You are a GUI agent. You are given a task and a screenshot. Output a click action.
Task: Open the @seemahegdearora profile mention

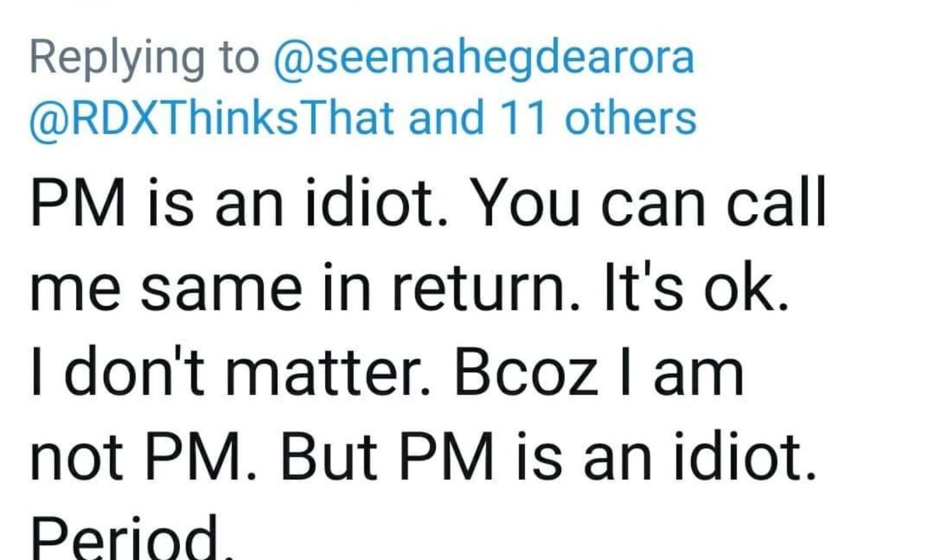point(483,58)
